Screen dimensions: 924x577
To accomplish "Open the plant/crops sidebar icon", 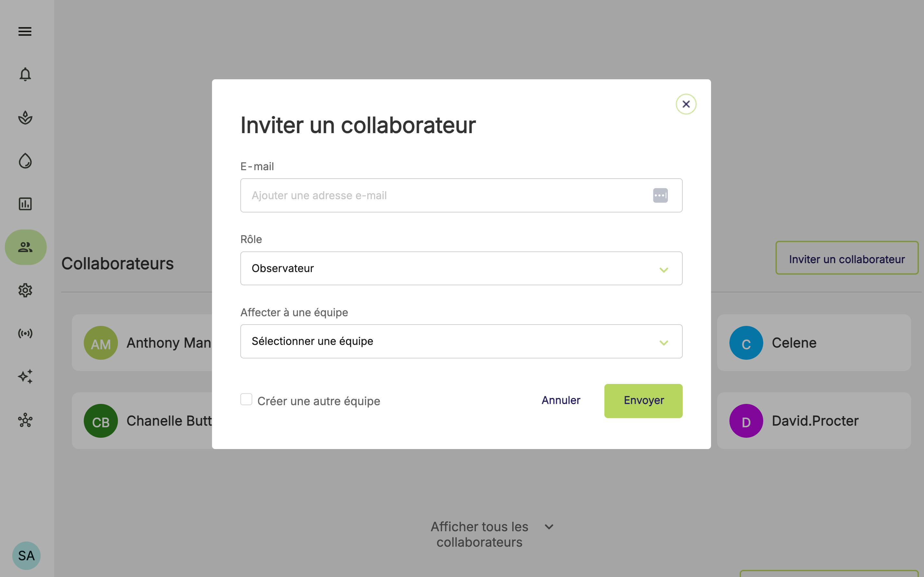I will [25, 118].
